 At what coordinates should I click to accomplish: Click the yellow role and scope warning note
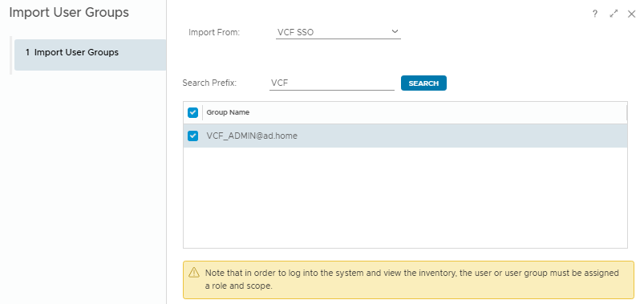408,280
